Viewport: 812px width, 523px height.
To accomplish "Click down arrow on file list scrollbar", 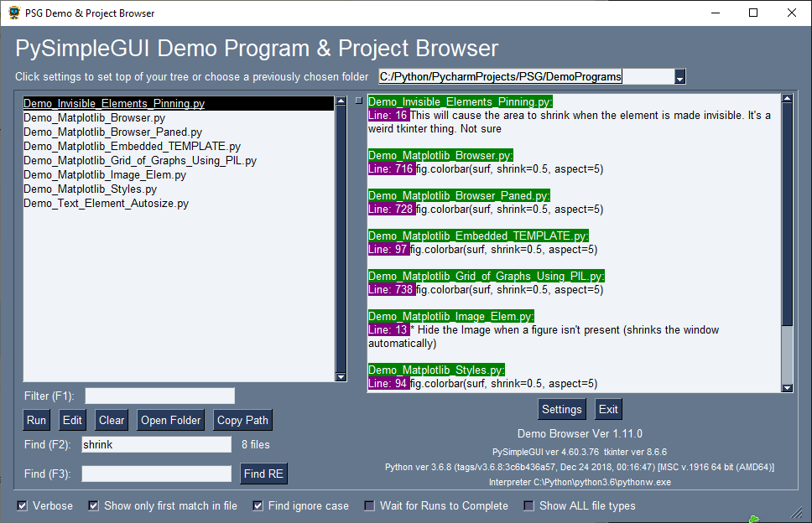I will tap(342, 377).
